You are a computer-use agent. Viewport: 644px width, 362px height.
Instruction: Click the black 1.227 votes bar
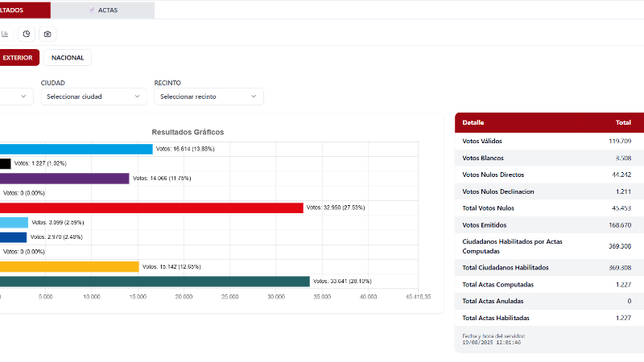tap(6, 164)
